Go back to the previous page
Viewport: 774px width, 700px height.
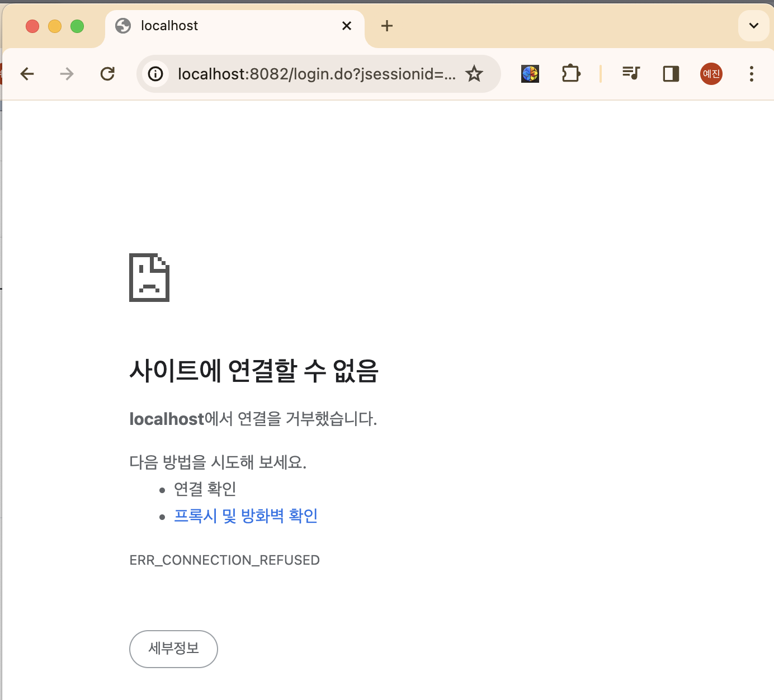[x=27, y=74]
